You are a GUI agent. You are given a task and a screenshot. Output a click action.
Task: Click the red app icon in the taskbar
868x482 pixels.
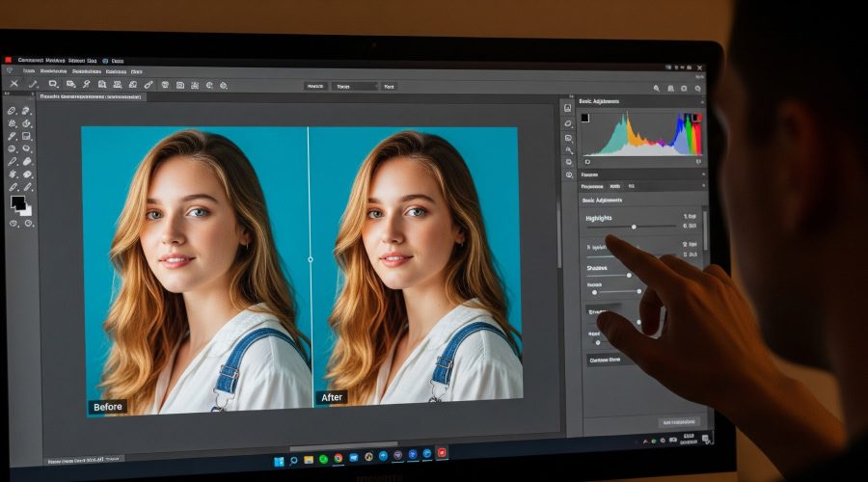[442, 453]
